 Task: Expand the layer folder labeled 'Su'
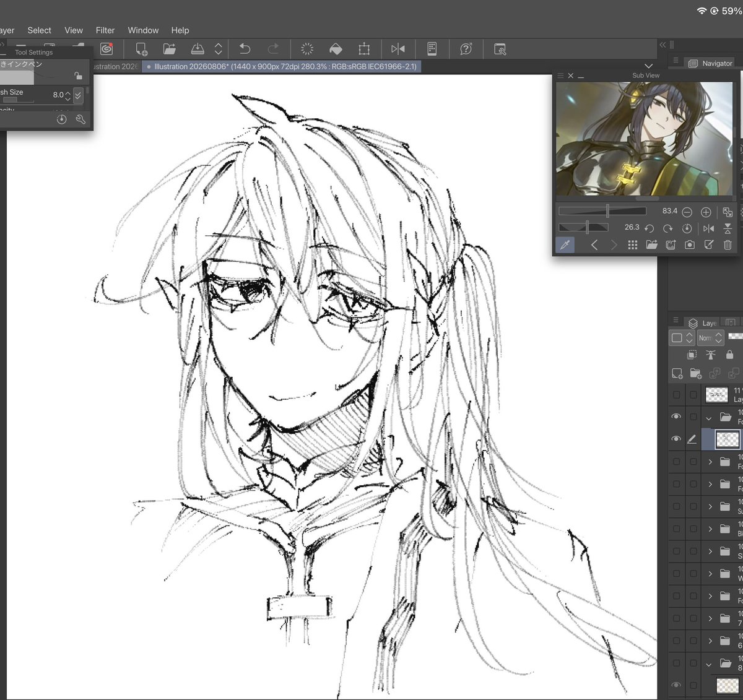pyautogui.click(x=710, y=506)
